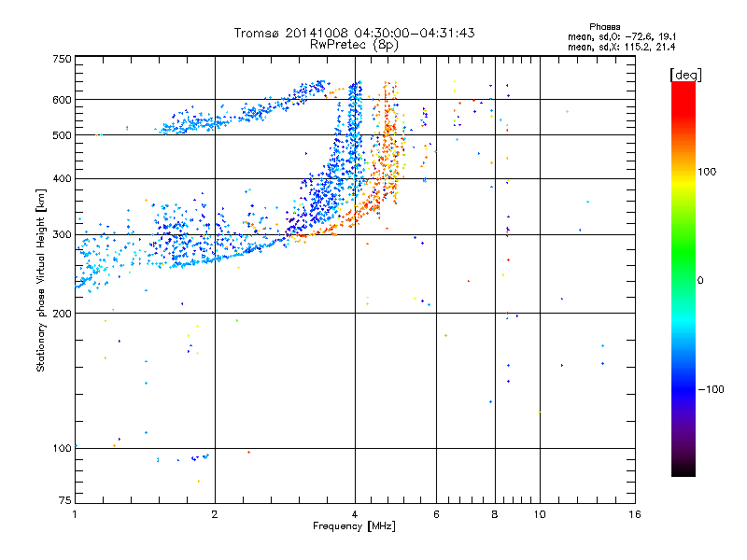Click the y-axis '600' tick label
Viewport: 747px width, 560px height.
coord(62,100)
